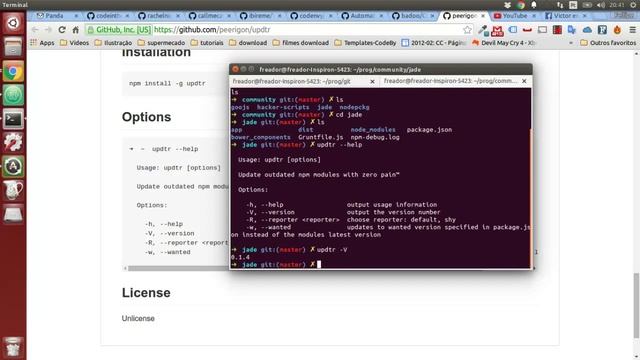Click the 0.1.4 version output in terminal
Viewport: 640px width, 360px height.
[240, 257]
